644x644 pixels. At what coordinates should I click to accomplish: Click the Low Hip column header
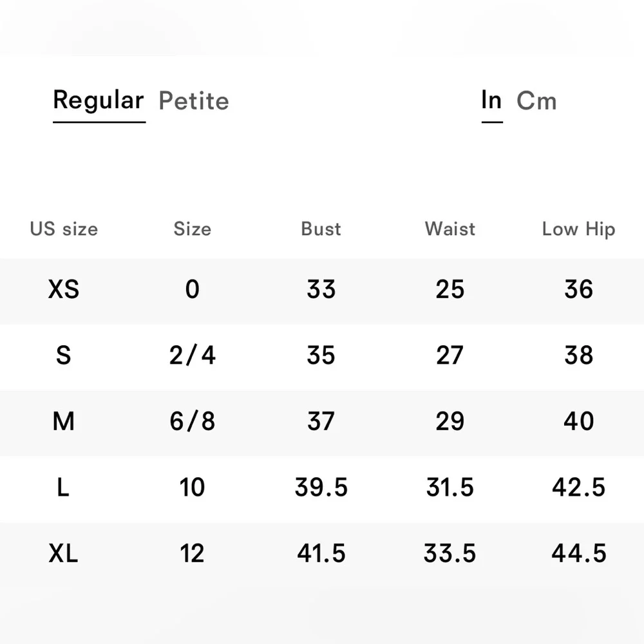(579, 229)
